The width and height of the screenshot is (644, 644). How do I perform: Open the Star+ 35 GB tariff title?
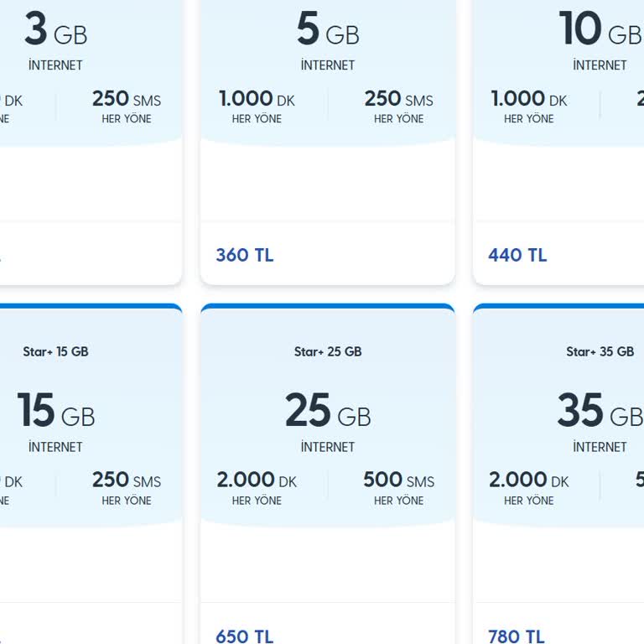600,351
